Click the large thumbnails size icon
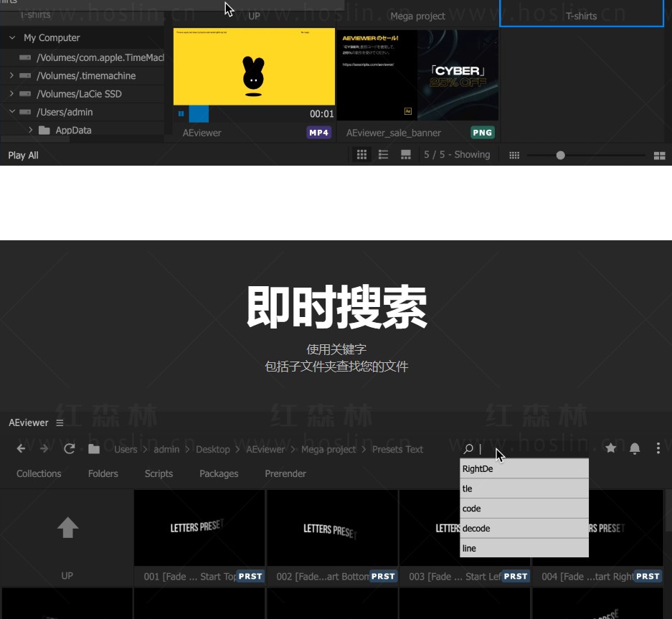Screen dimensions: 672x619 659,155
